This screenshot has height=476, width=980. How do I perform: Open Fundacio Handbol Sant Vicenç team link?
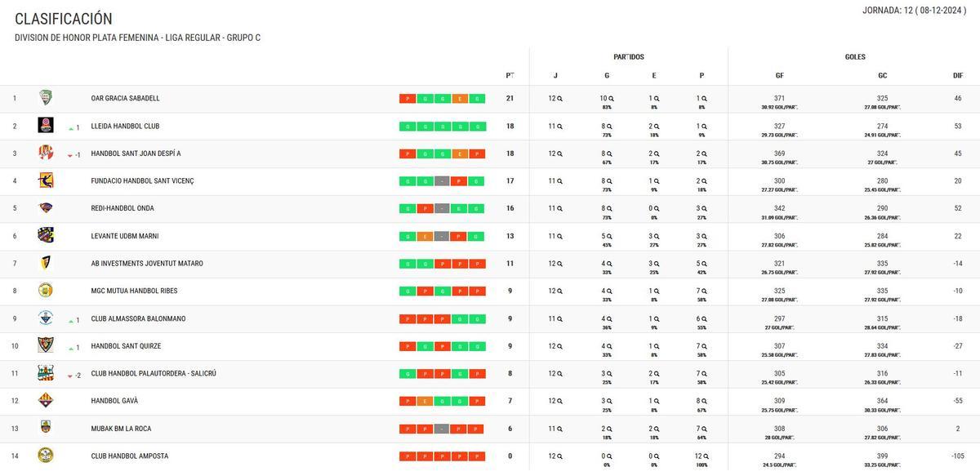point(142,181)
